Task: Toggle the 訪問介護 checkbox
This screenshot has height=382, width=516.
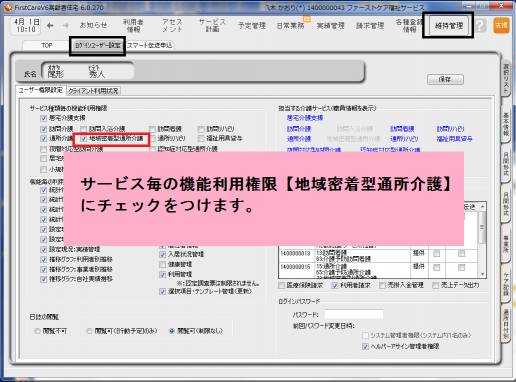Action: pos(43,129)
